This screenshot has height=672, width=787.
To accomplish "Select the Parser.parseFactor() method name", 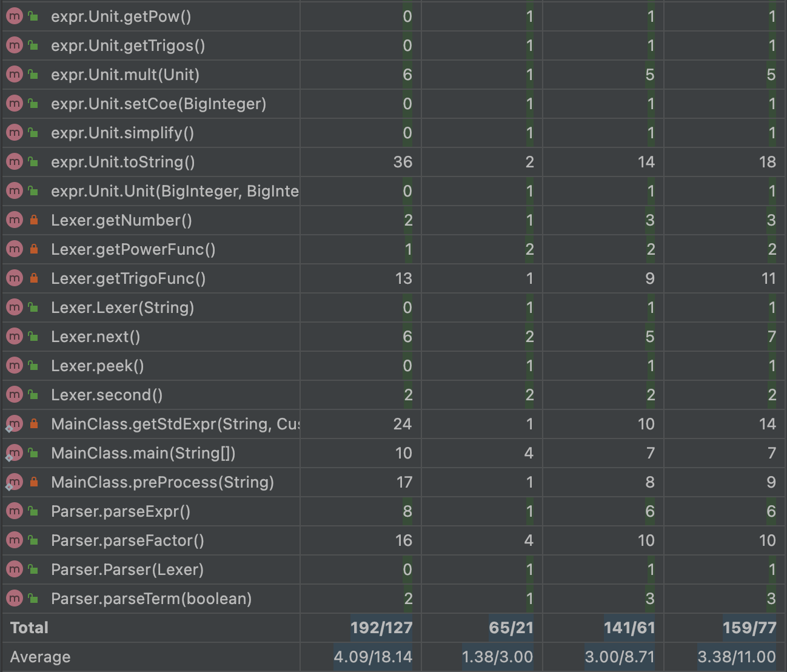I will point(127,540).
